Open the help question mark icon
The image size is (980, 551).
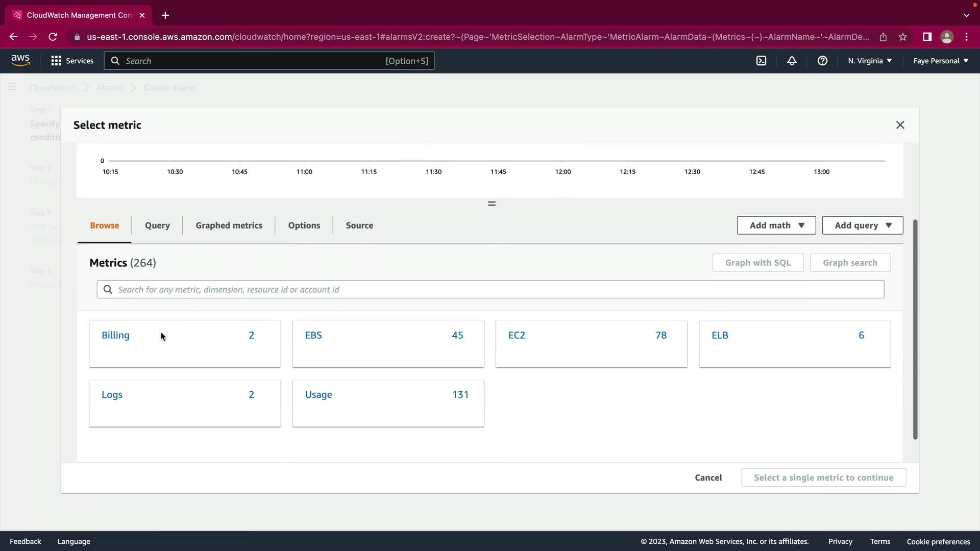822,61
